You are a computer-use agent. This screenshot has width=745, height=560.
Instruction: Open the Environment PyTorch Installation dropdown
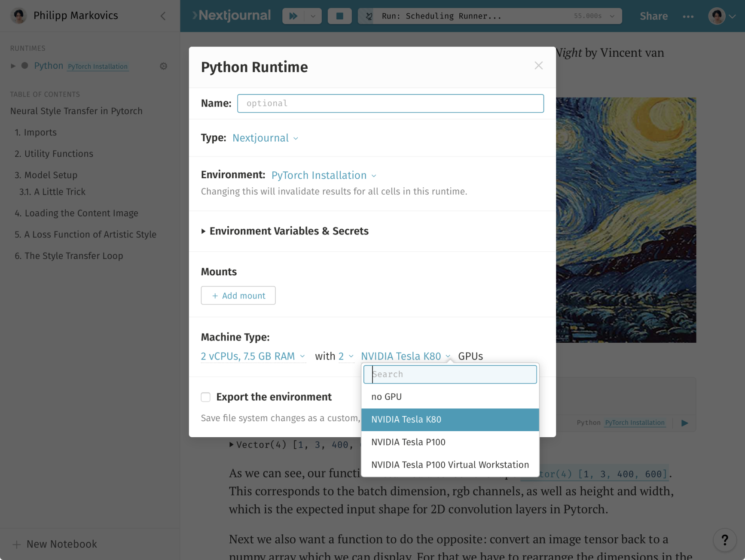click(x=324, y=175)
